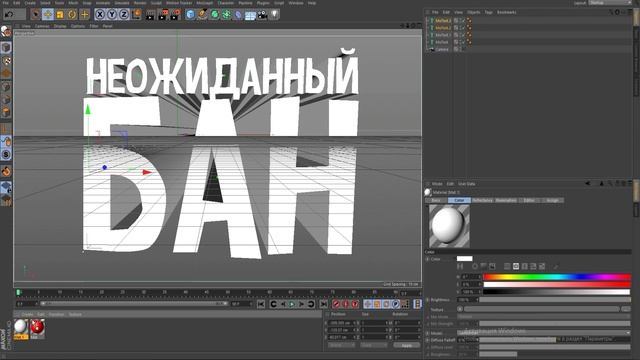640x360 pixels.
Task: Play the animation forward
Action: [292, 304]
